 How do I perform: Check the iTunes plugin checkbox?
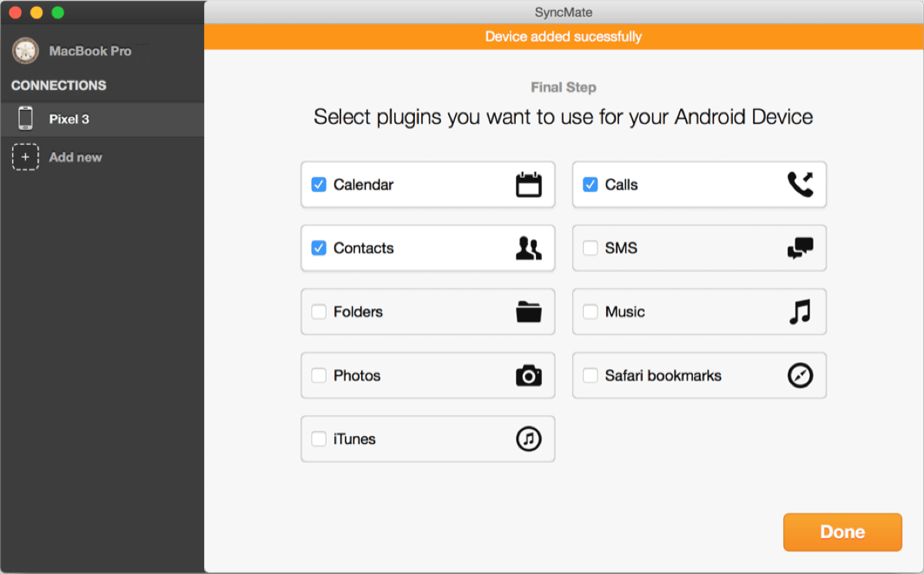coord(319,439)
